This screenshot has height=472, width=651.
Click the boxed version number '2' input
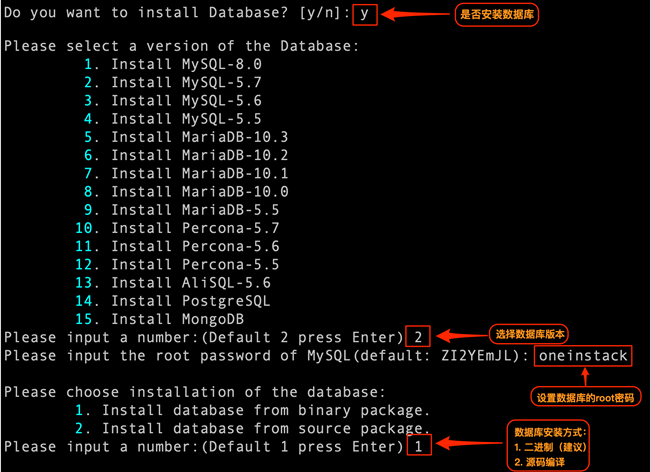point(420,337)
